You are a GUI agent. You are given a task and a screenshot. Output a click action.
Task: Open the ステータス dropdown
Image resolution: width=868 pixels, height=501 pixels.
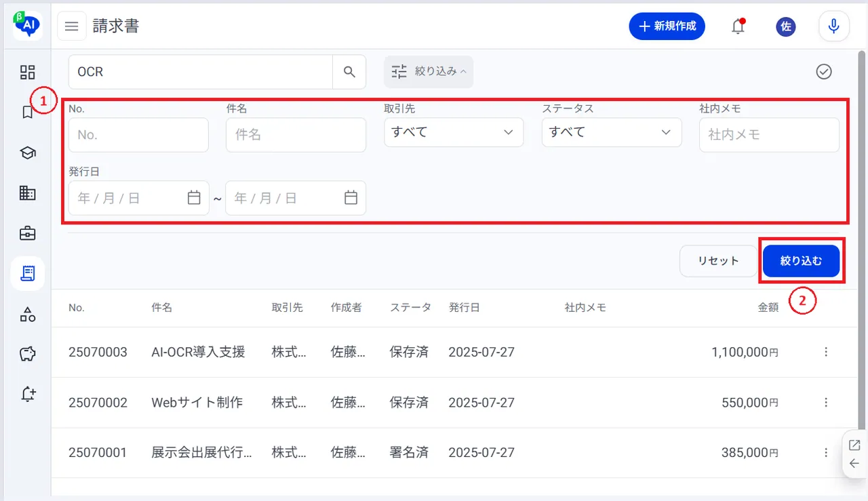click(x=612, y=132)
